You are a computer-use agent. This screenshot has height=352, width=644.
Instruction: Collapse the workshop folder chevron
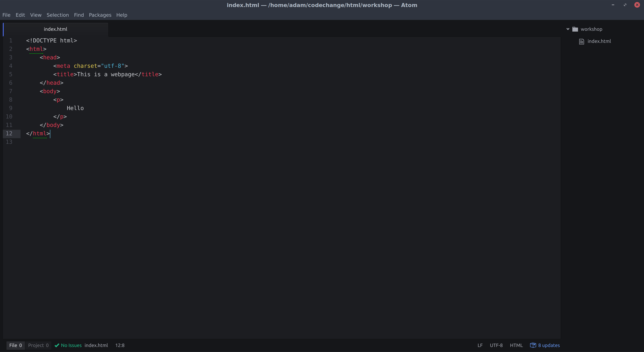(568, 29)
